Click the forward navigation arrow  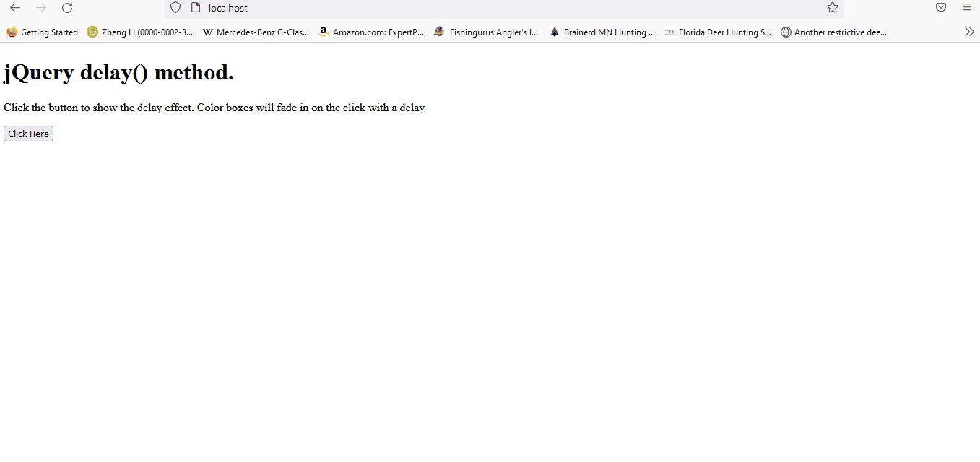41,8
